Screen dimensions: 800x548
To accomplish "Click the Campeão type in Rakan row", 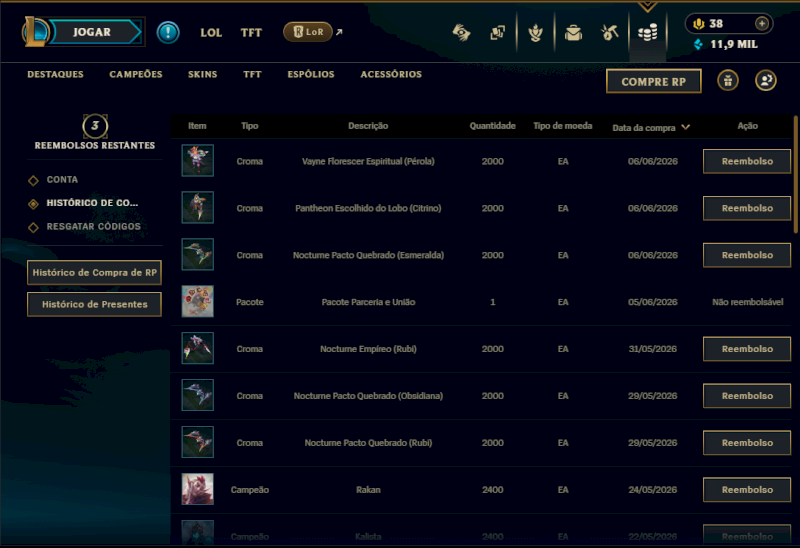I will click(x=249, y=490).
